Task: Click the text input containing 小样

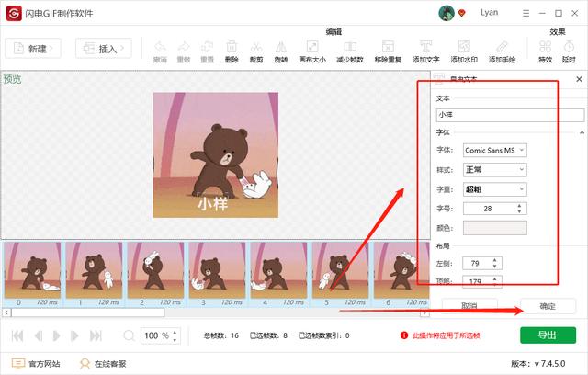Action: click(x=510, y=115)
